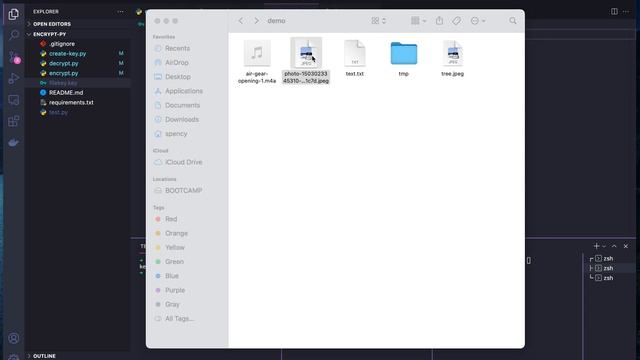Viewport: 640px width, 360px height.
Task: Open requirements.txt in Explorer
Action: coord(71,102)
